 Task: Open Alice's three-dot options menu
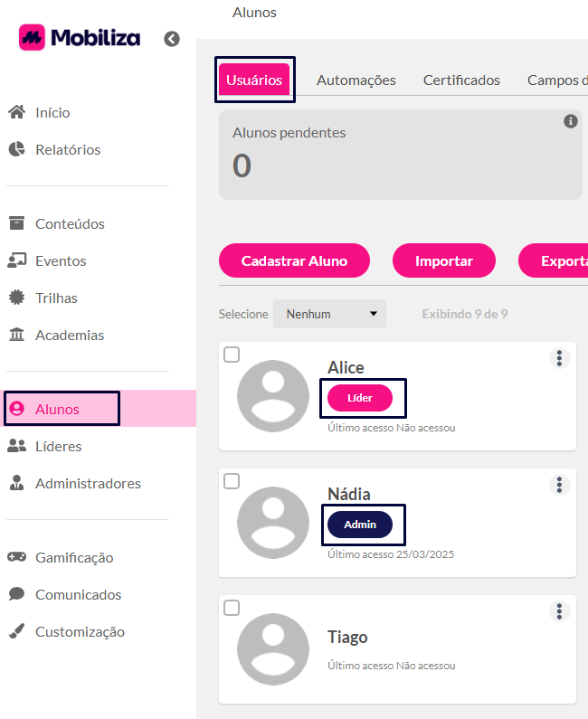pyautogui.click(x=560, y=358)
